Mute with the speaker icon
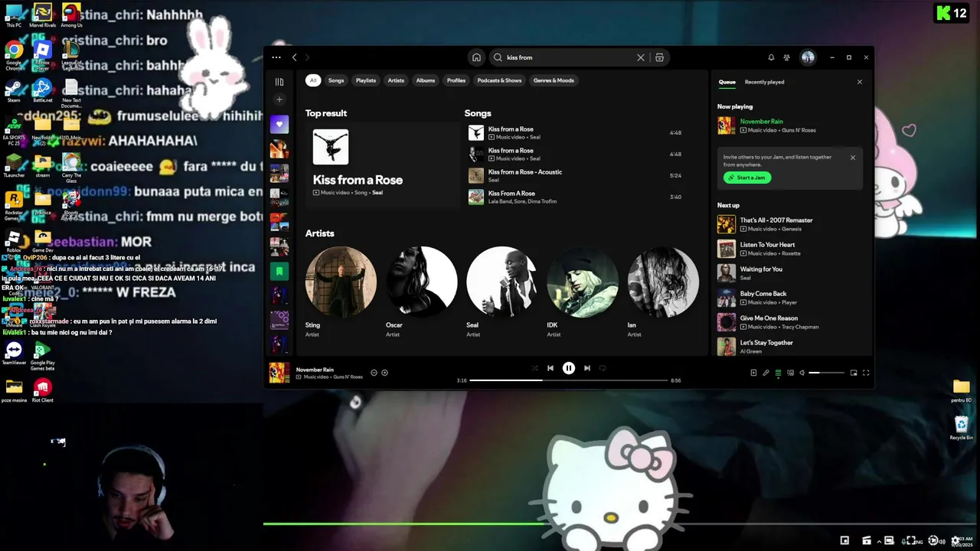Image resolution: width=980 pixels, height=551 pixels. (x=802, y=373)
